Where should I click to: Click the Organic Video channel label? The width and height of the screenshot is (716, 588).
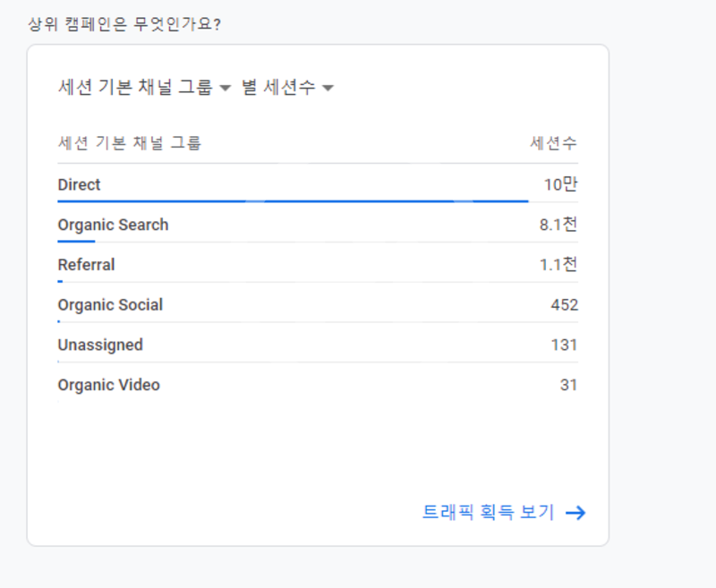click(108, 385)
